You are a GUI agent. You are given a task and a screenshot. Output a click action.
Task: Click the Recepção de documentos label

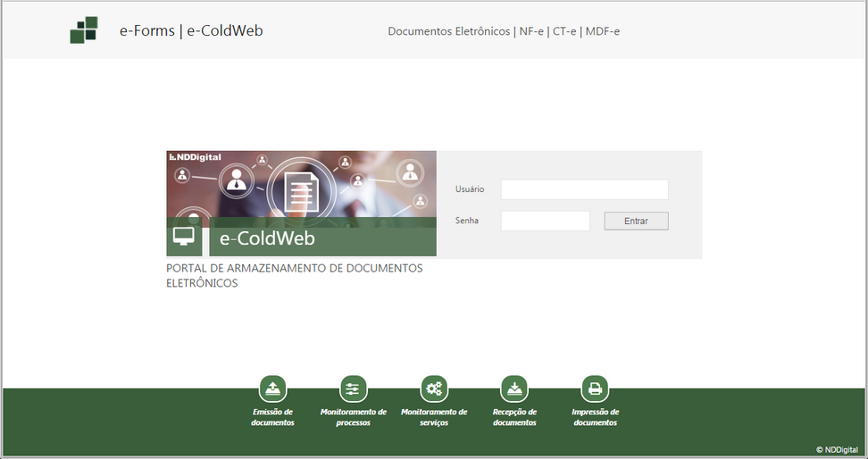pyautogui.click(x=514, y=417)
